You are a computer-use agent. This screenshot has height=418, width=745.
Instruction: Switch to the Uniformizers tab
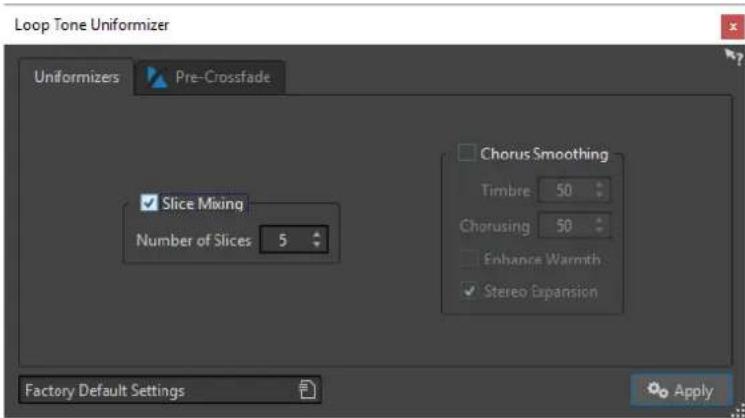pos(76,77)
